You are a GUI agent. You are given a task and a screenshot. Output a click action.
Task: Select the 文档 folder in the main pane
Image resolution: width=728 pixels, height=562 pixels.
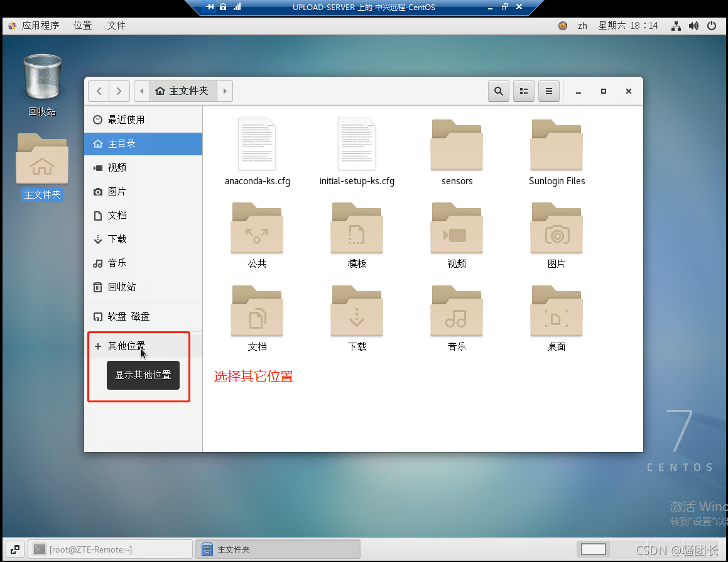pos(257,311)
